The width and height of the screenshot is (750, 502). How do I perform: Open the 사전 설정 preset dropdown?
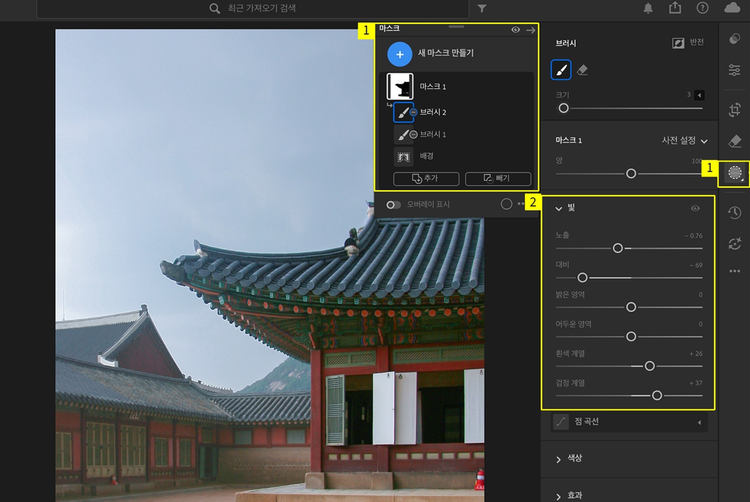pos(684,141)
